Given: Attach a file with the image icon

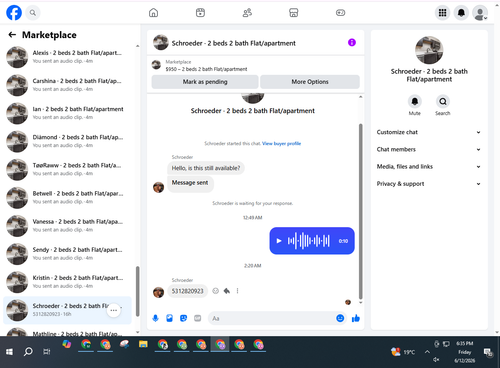Looking at the screenshot, I should tap(170, 318).
